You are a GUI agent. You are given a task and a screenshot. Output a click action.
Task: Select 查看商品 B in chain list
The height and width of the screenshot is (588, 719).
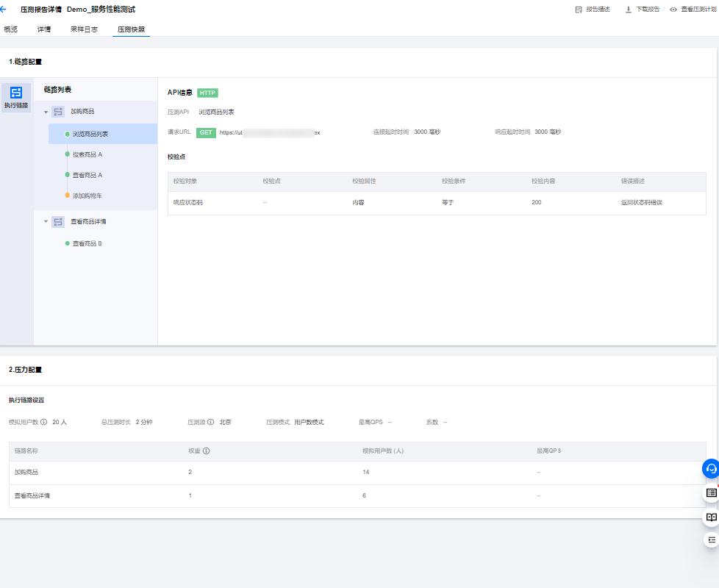click(87, 243)
